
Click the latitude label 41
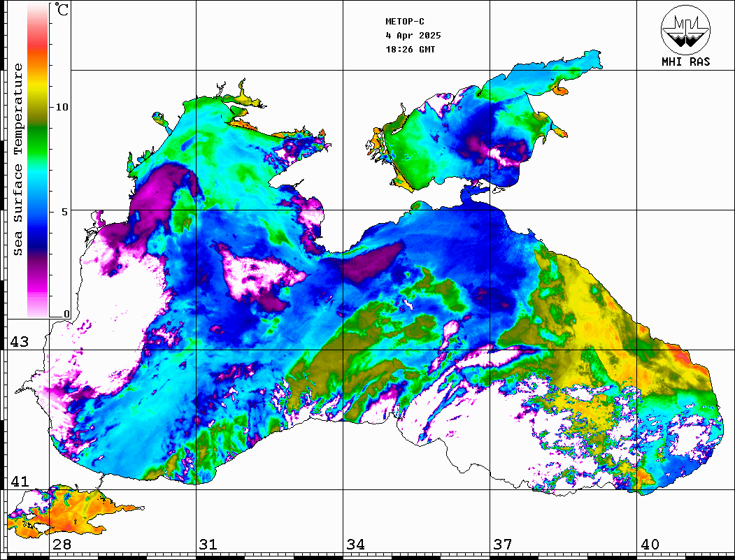18,482
